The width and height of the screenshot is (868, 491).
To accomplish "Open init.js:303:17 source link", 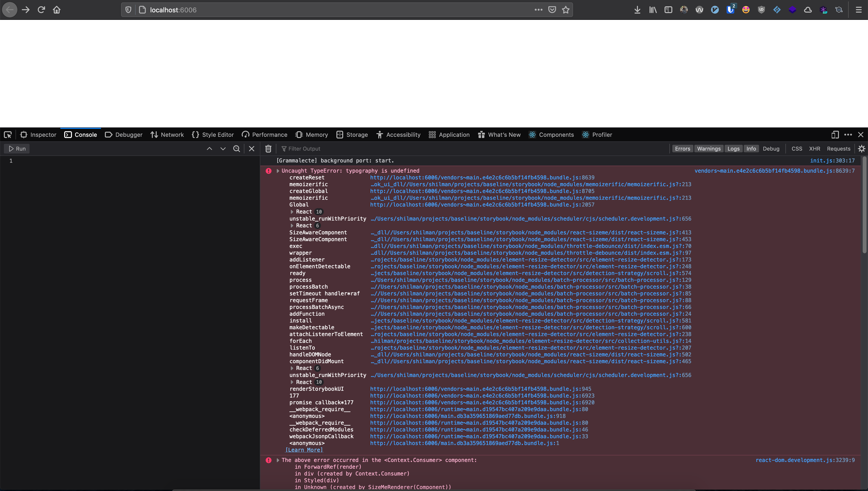I will (x=832, y=161).
